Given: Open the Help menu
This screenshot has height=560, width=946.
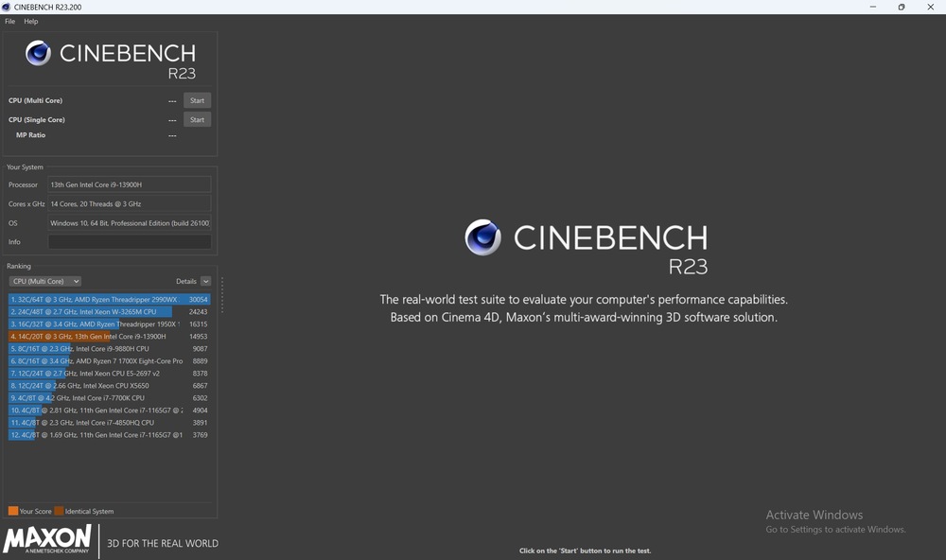Looking at the screenshot, I should pos(31,21).
